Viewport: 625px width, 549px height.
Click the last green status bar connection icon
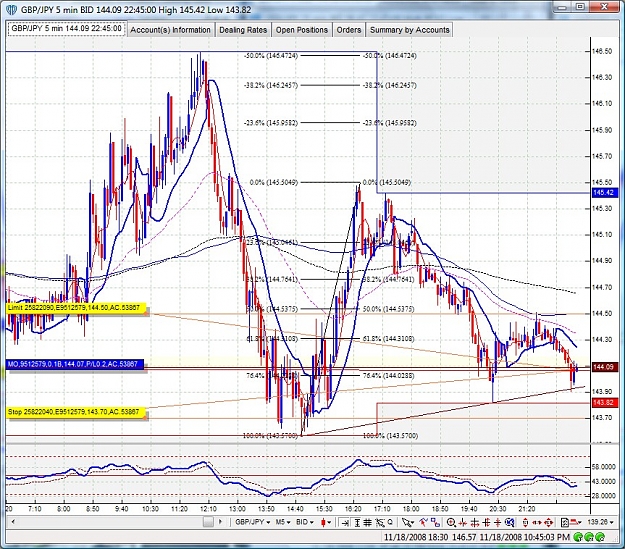click(x=600, y=537)
